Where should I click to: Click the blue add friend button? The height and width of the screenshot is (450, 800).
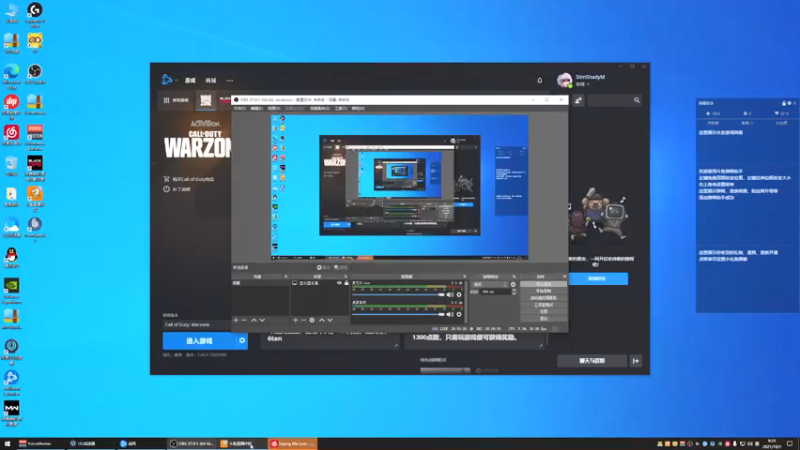tap(598, 279)
